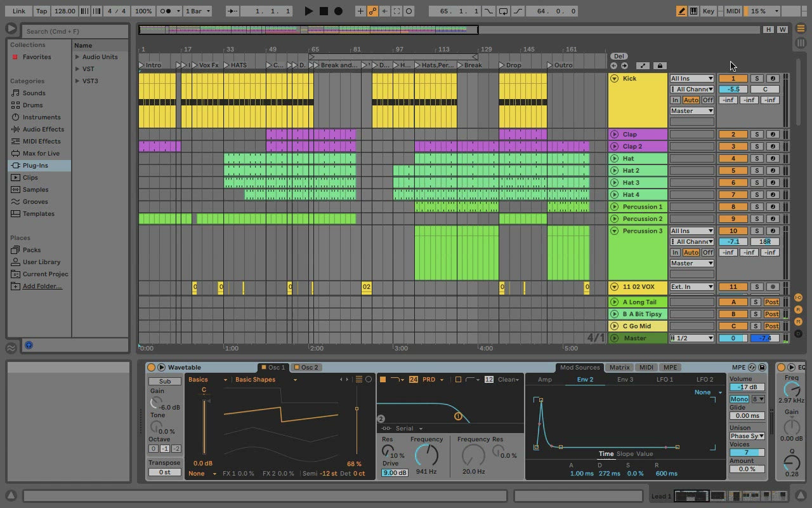Click the browser Search field

coord(76,31)
